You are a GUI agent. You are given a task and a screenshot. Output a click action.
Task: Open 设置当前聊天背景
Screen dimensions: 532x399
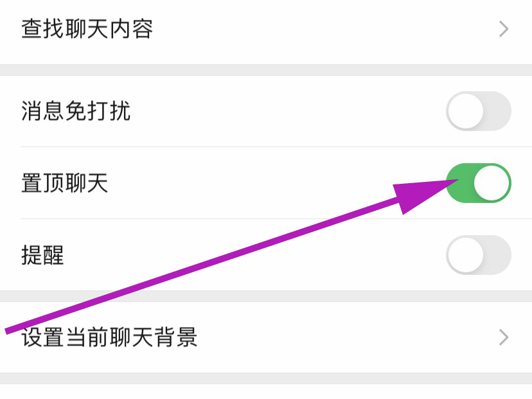coord(109,337)
